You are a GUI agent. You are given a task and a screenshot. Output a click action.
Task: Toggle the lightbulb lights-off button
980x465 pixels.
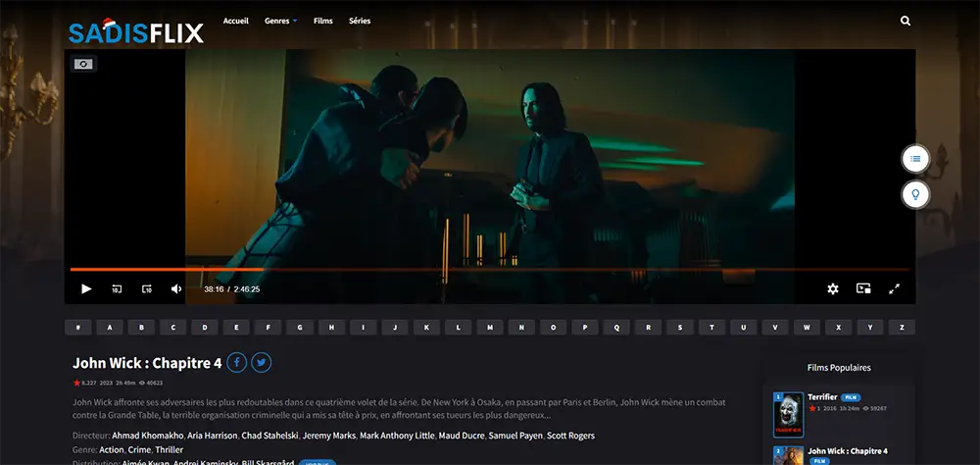tap(915, 194)
